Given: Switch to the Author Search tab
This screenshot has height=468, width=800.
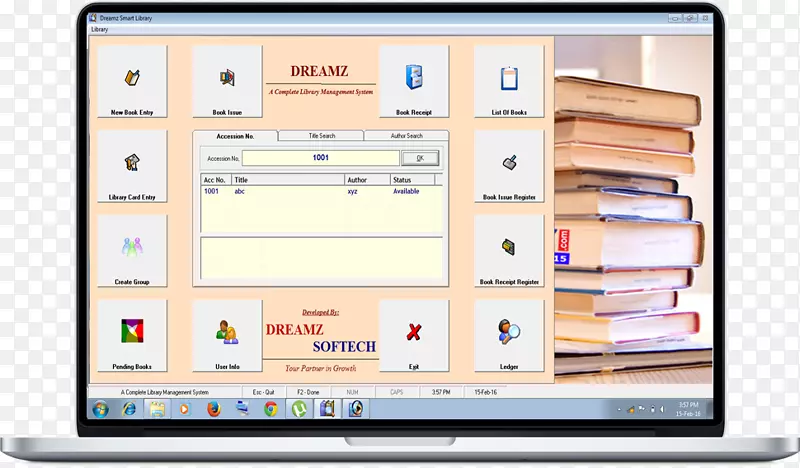Looking at the screenshot, I should [x=406, y=136].
